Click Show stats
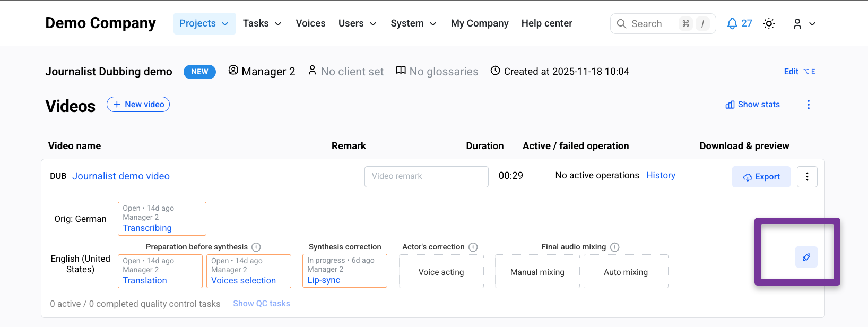Image resolution: width=868 pixels, height=327 pixels. point(752,105)
